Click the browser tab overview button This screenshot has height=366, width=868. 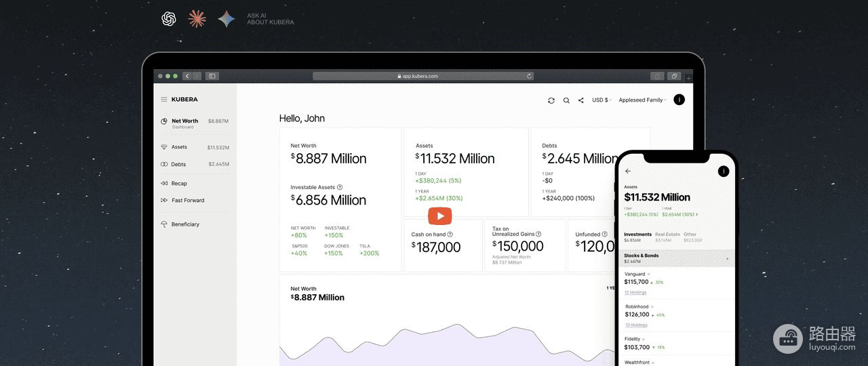[674, 76]
